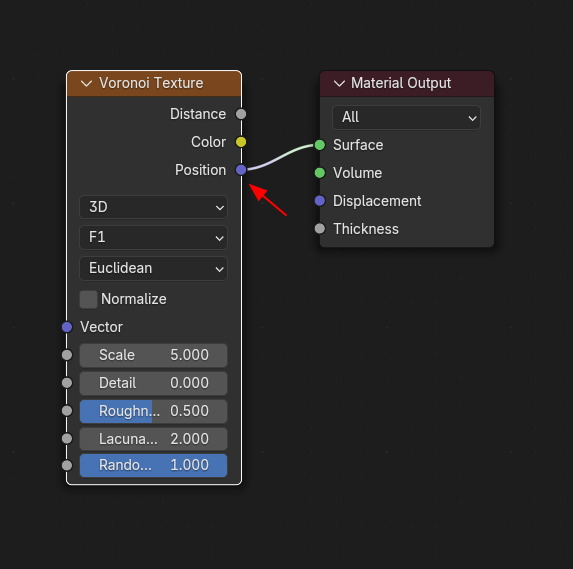The image size is (573, 569).
Task: Collapse the Material Output node
Action: point(339,84)
